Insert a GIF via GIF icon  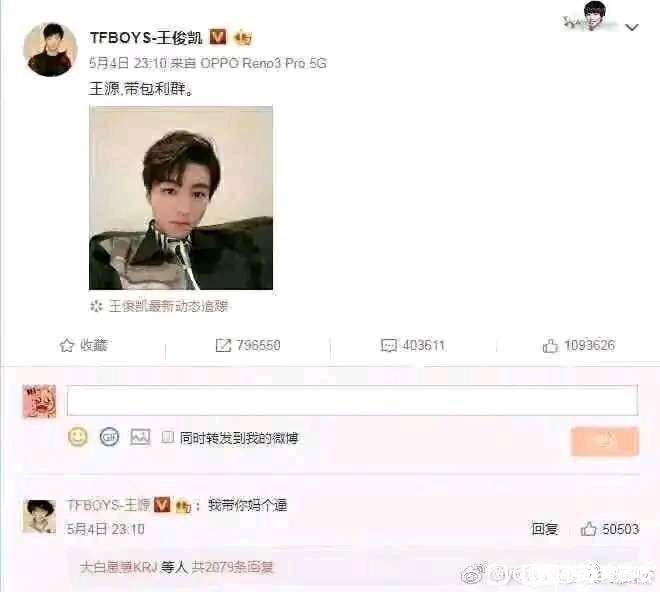click(x=109, y=437)
